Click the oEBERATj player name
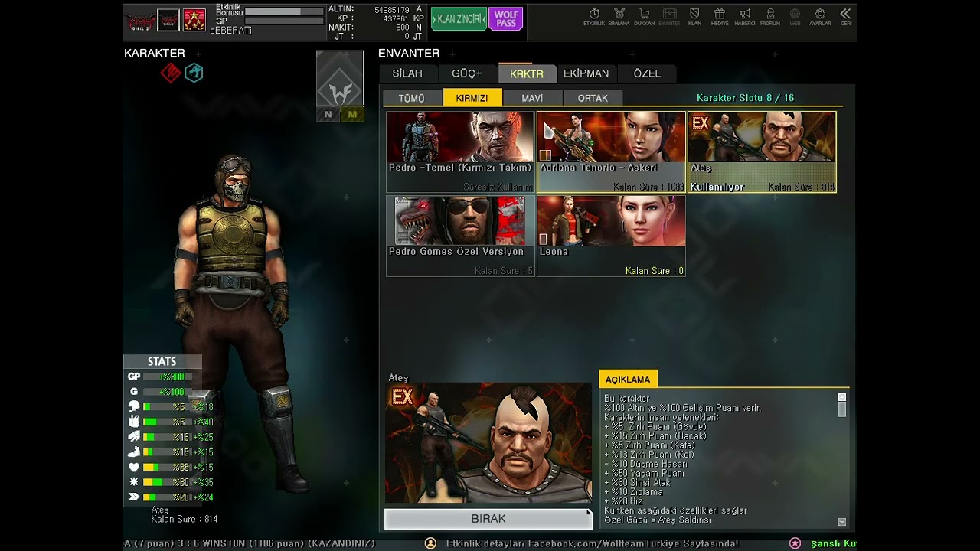The image size is (980, 551). (x=230, y=31)
